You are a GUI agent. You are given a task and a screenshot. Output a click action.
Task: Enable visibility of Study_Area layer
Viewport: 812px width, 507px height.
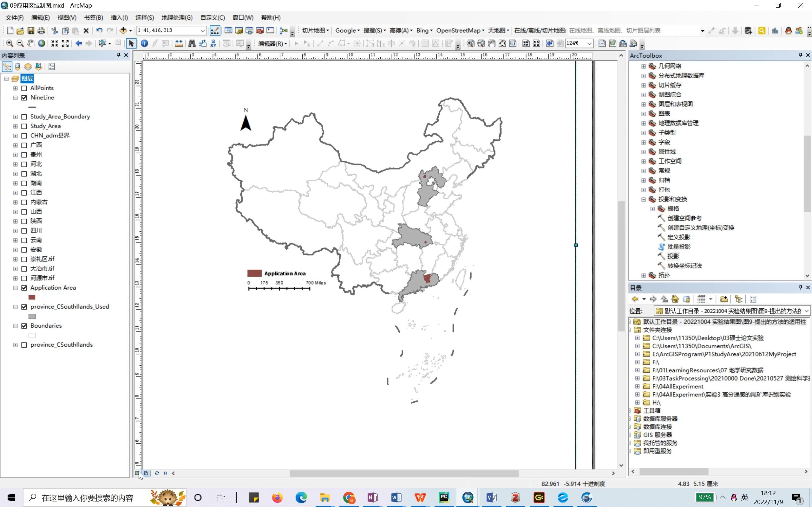click(24, 125)
